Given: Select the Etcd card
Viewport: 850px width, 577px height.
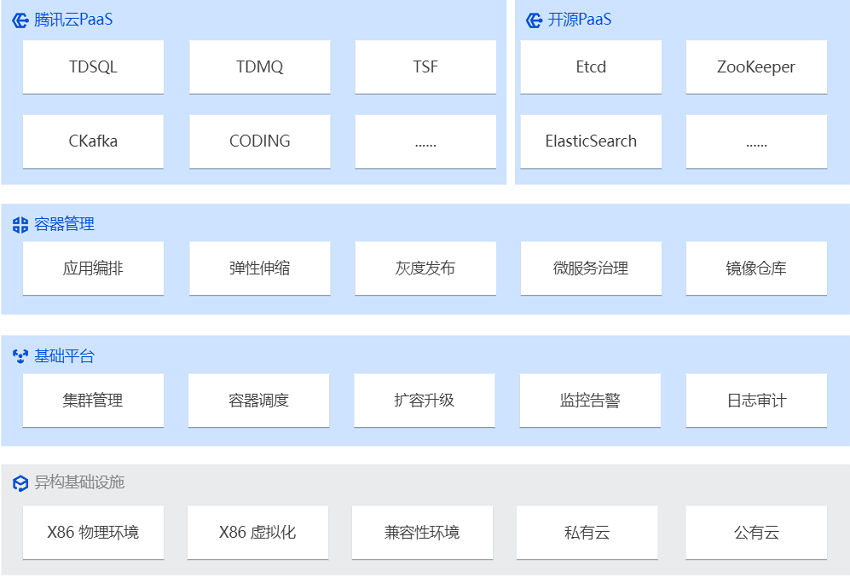Looking at the screenshot, I should [x=591, y=67].
